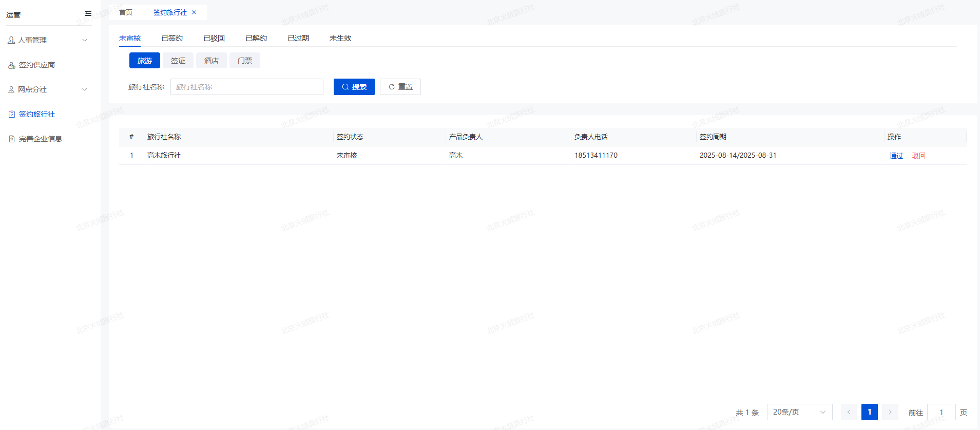This screenshot has width=980, height=430.
Task: Select the 酒店 category filter
Action: click(x=212, y=61)
